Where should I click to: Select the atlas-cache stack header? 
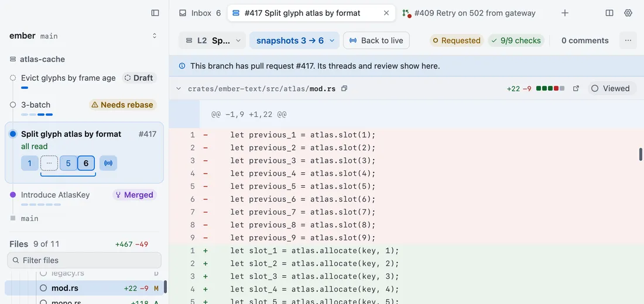pyautogui.click(x=37, y=59)
